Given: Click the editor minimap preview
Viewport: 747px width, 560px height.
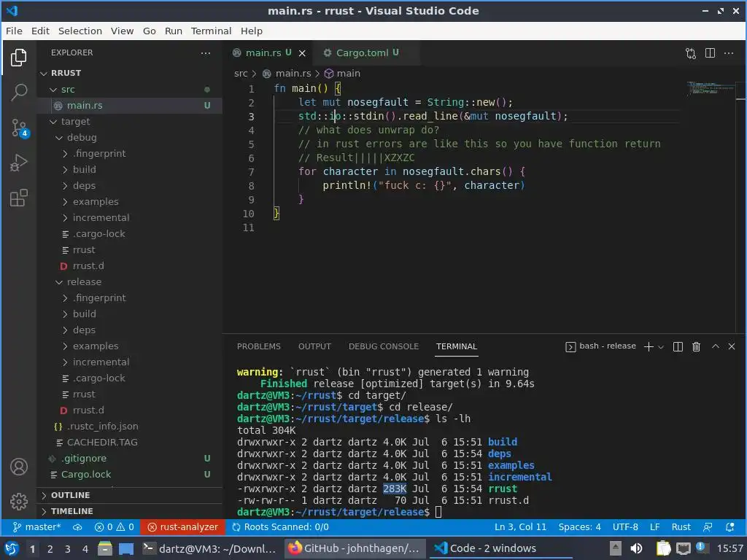Looking at the screenshot, I should click(x=711, y=88).
